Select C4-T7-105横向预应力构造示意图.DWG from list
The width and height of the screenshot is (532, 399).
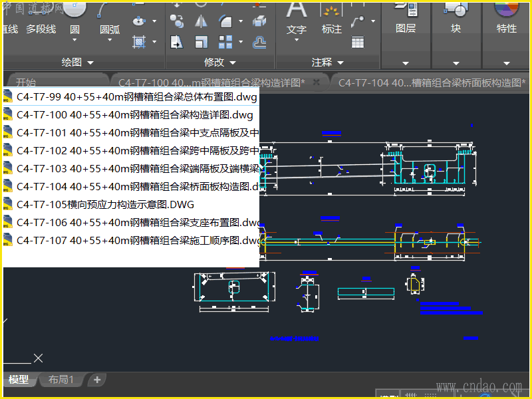pyautogui.click(x=105, y=204)
